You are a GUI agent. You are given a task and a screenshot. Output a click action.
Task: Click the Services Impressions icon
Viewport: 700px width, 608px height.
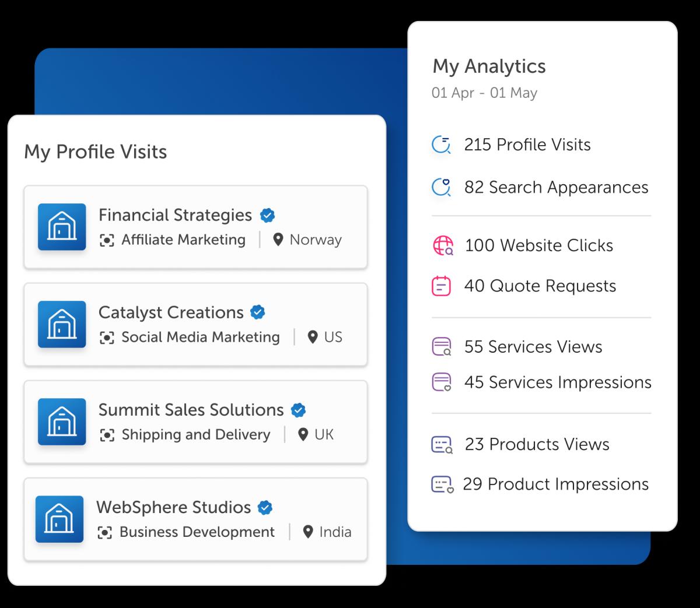(442, 382)
